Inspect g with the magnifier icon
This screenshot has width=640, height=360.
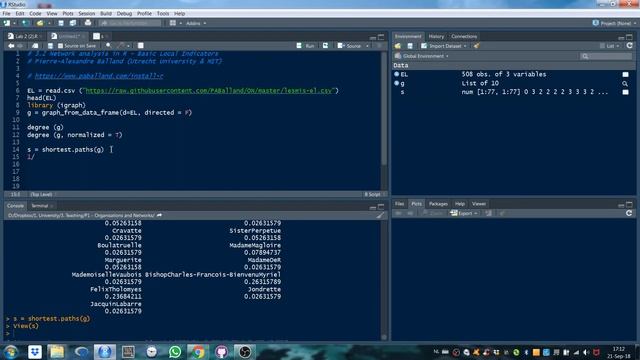pos(625,84)
